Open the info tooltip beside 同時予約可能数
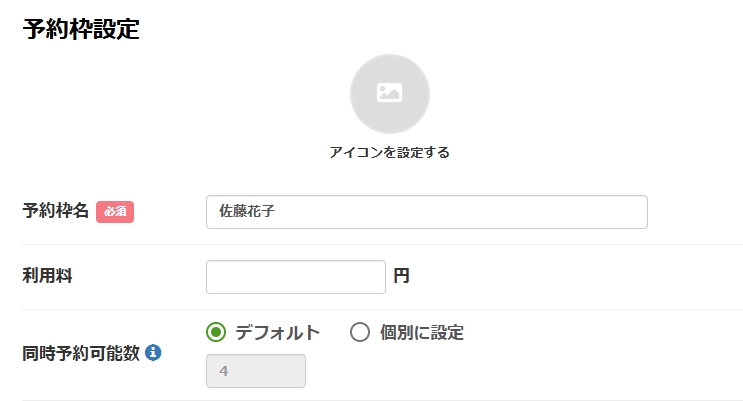Screen dimensions: 743x401 (x=153, y=352)
